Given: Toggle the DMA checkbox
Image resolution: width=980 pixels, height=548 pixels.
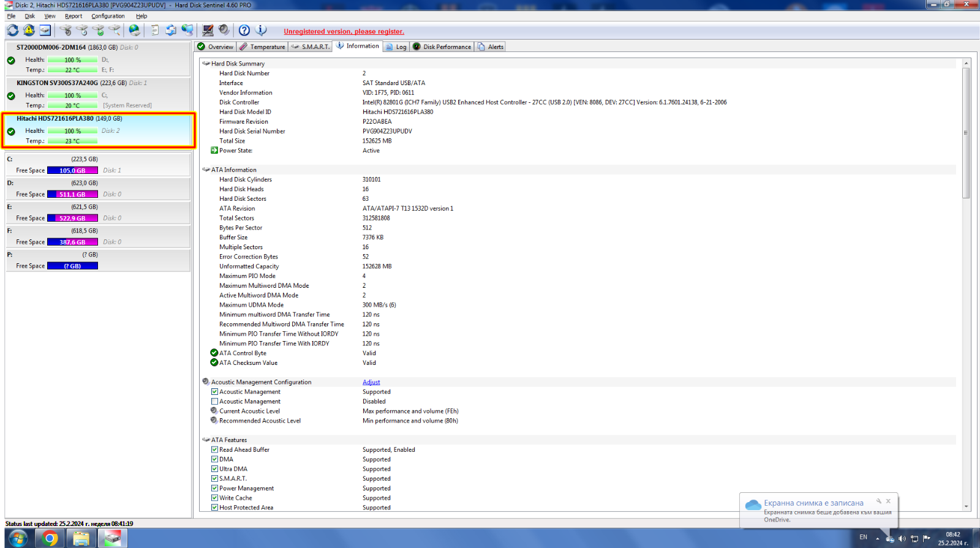Looking at the screenshot, I should click(214, 459).
